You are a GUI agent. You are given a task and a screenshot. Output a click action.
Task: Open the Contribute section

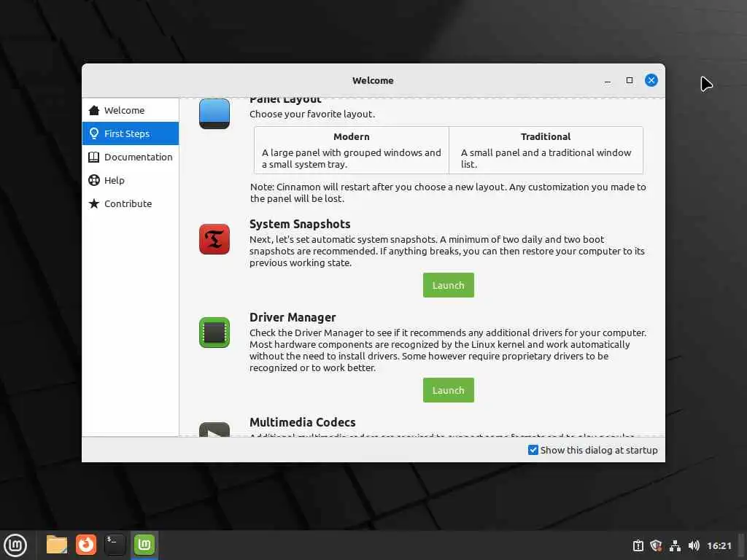point(130,203)
